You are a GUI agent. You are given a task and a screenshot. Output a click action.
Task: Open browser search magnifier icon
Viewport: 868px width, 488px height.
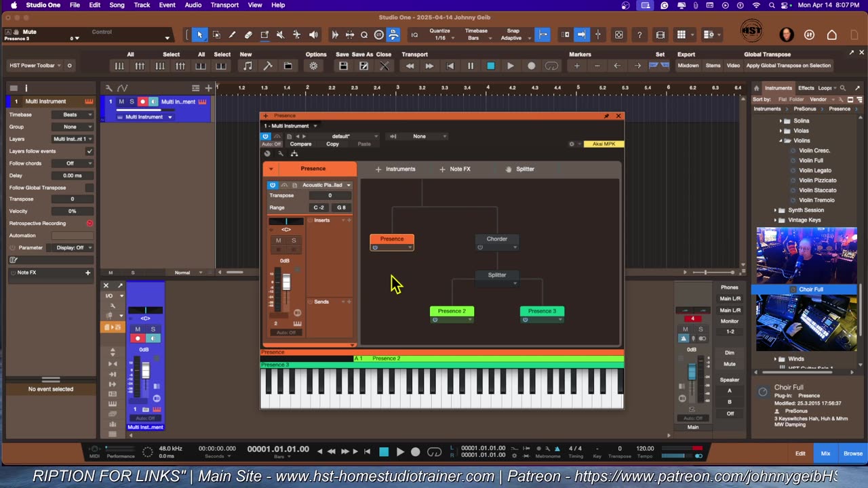tap(843, 87)
